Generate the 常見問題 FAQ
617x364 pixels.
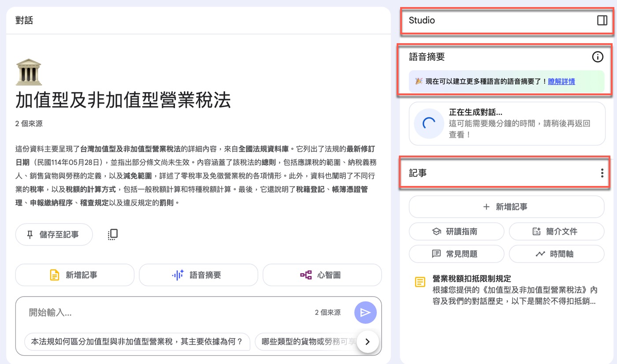[457, 254]
